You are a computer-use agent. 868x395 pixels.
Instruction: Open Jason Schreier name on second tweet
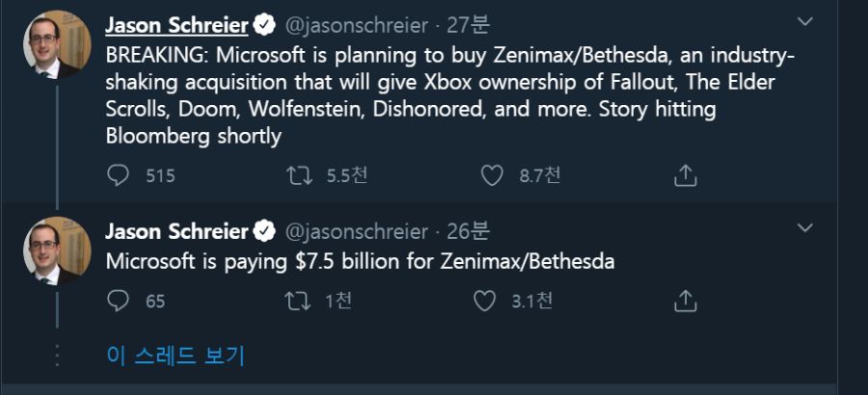point(176,231)
